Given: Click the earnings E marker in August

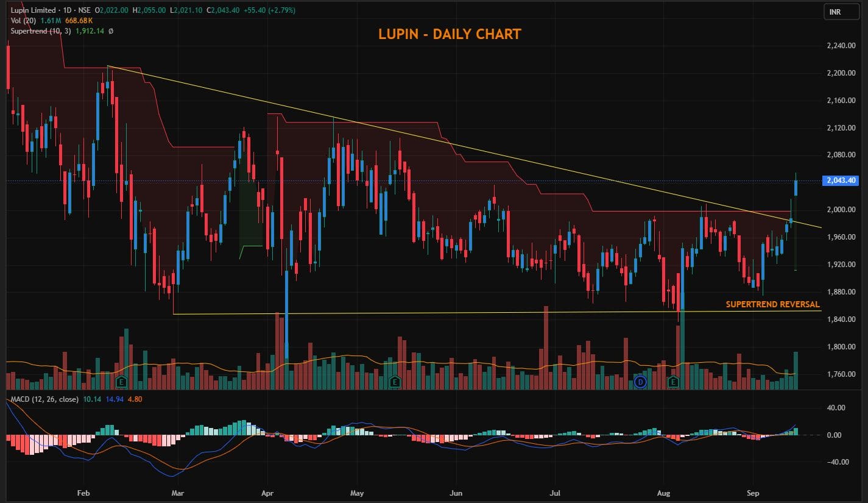Looking at the screenshot, I should point(673,382).
